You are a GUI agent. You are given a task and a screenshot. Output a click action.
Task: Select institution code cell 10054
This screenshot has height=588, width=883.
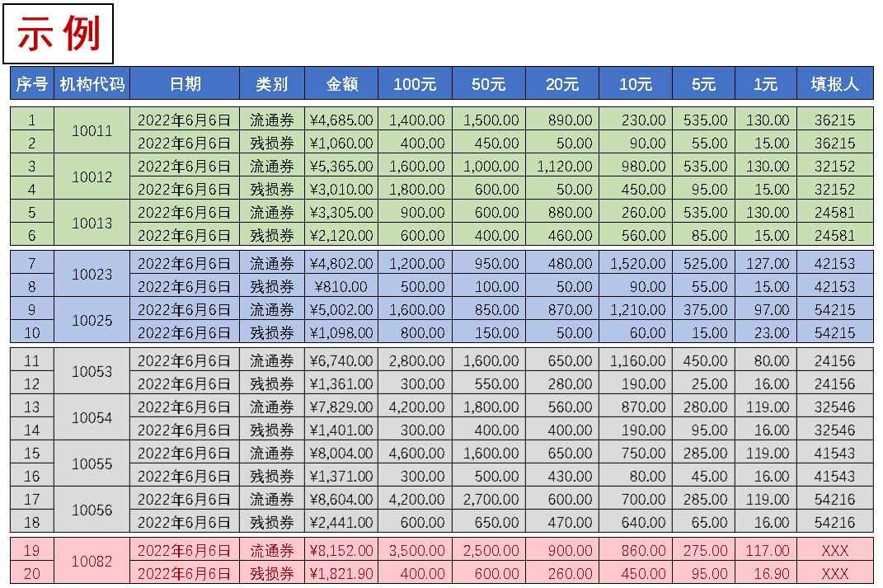(x=92, y=418)
